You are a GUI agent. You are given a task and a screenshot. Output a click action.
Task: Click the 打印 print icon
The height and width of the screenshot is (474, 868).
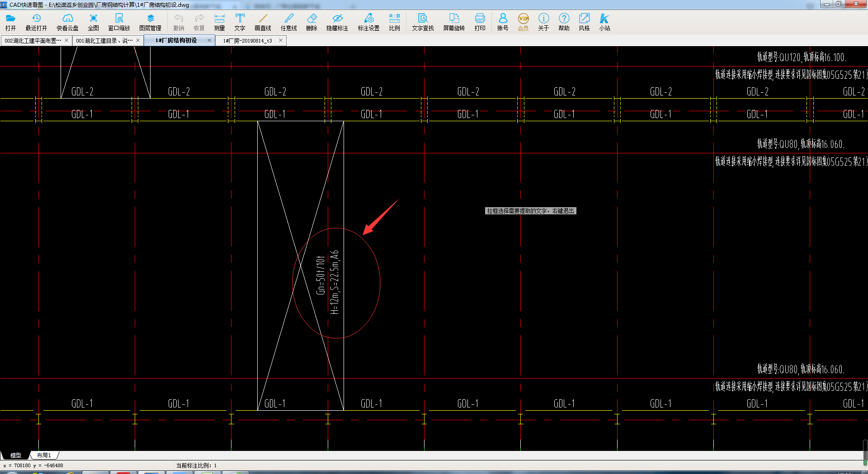[480, 22]
